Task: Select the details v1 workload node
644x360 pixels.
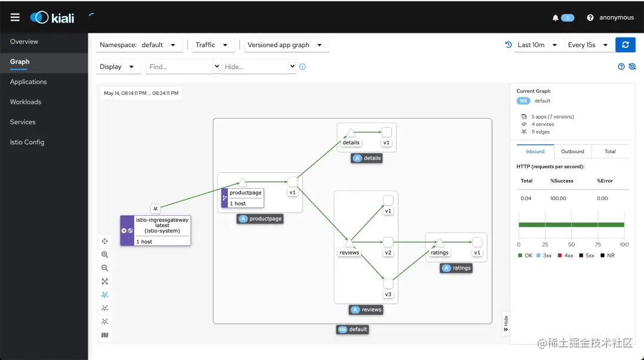Action: [x=386, y=132]
